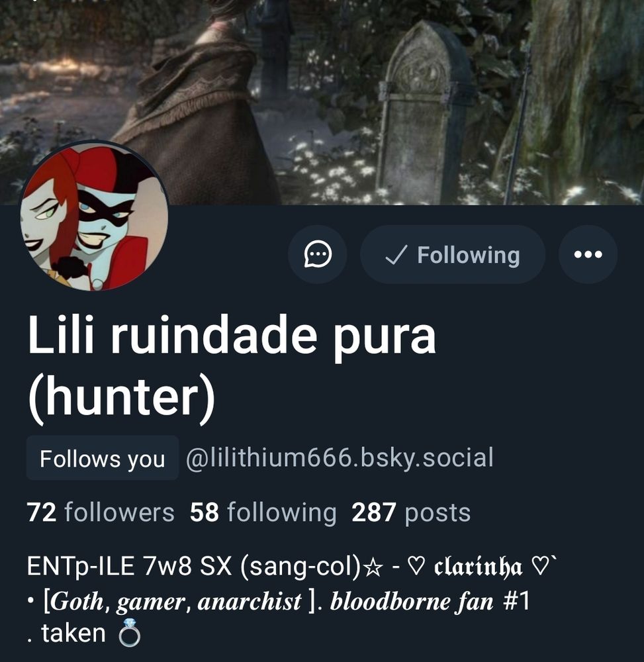
Task: Click the (hunter) line of the name
Action: point(122,397)
